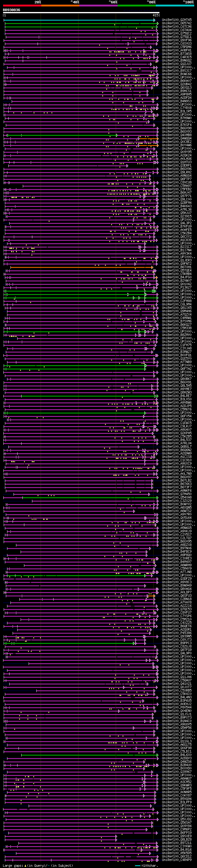Image resolution: width=197 pixels, height=868 pixels.
Task: Click the cyan ~100% identity legend segment
Action: pos(175,6)
